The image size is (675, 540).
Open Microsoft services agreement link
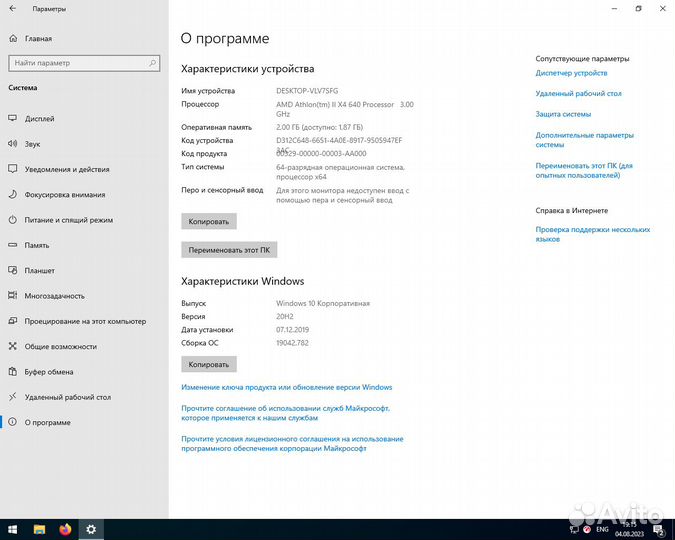(x=285, y=413)
